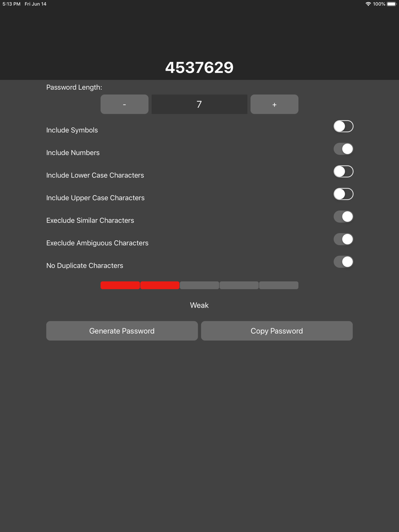Decrease password length with minus button
The height and width of the screenshot is (532, 399).
(x=124, y=104)
